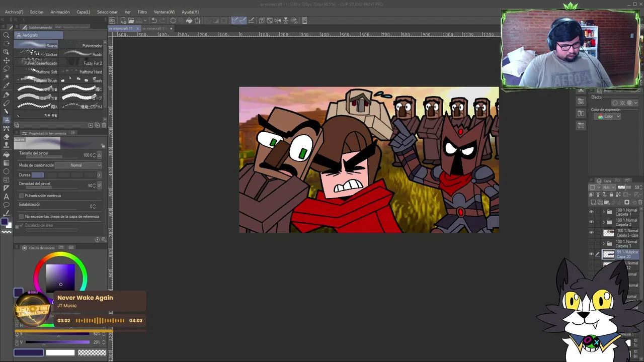Open Modo de combinación Normal dropdown
644x362 pixels.
coord(78,165)
